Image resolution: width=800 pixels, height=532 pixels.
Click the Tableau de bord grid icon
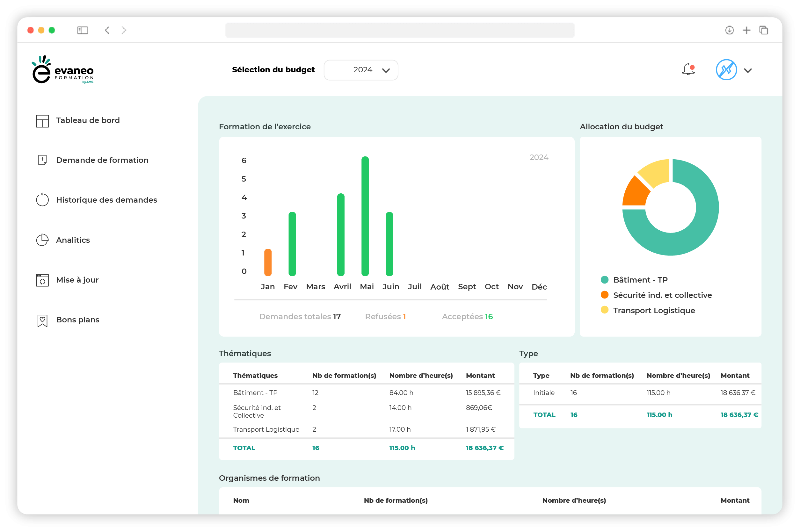pyautogui.click(x=42, y=121)
